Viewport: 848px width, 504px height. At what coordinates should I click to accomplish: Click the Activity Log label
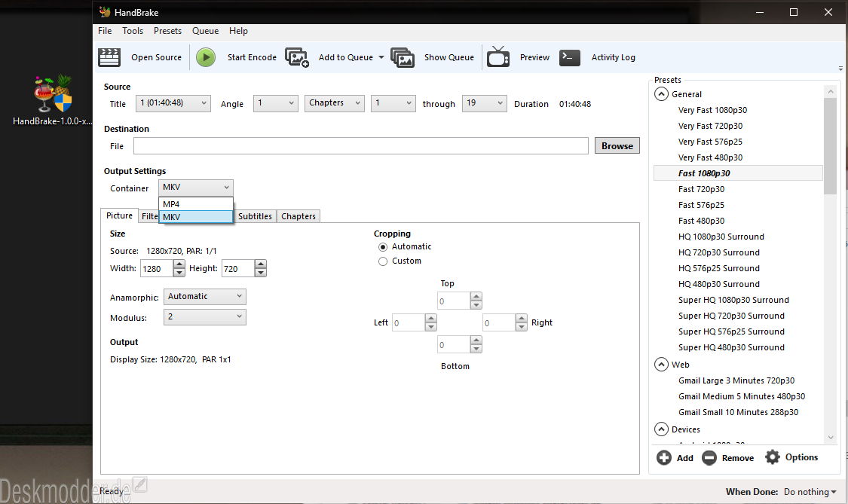(x=614, y=57)
